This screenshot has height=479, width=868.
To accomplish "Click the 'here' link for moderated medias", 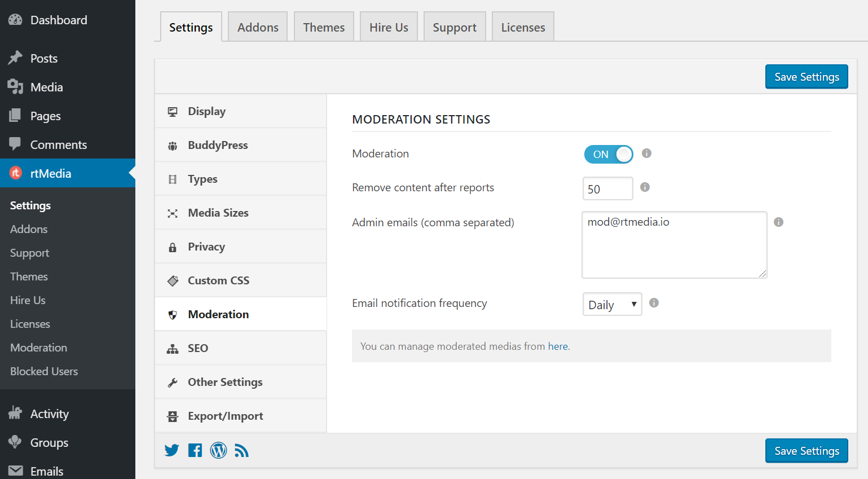I will point(558,346).
